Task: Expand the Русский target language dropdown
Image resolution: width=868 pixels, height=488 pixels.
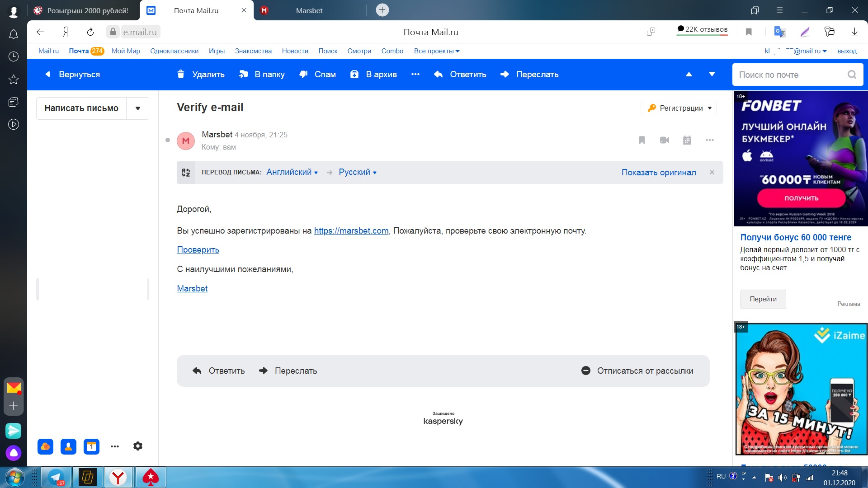Action: click(x=358, y=172)
